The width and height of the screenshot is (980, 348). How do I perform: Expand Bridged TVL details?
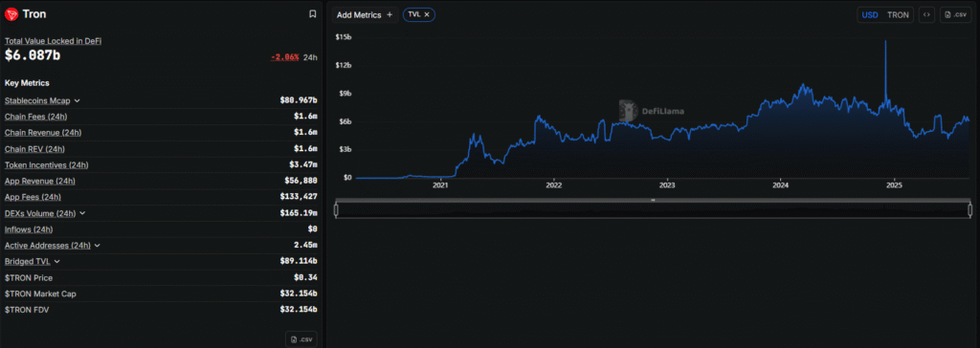(56, 262)
